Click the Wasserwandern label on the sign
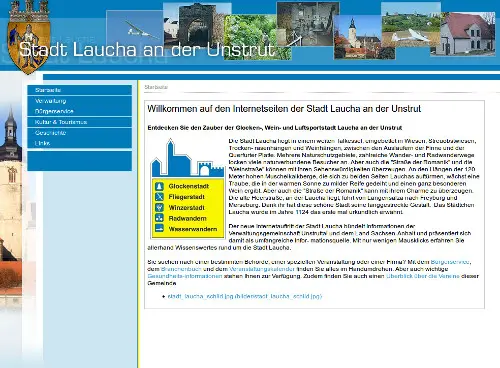 (193, 229)
